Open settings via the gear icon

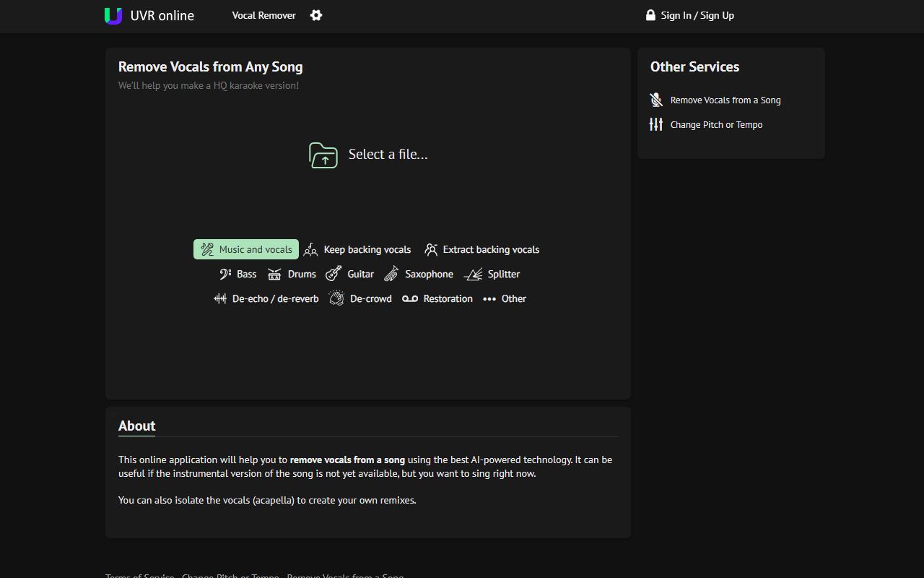tap(316, 15)
